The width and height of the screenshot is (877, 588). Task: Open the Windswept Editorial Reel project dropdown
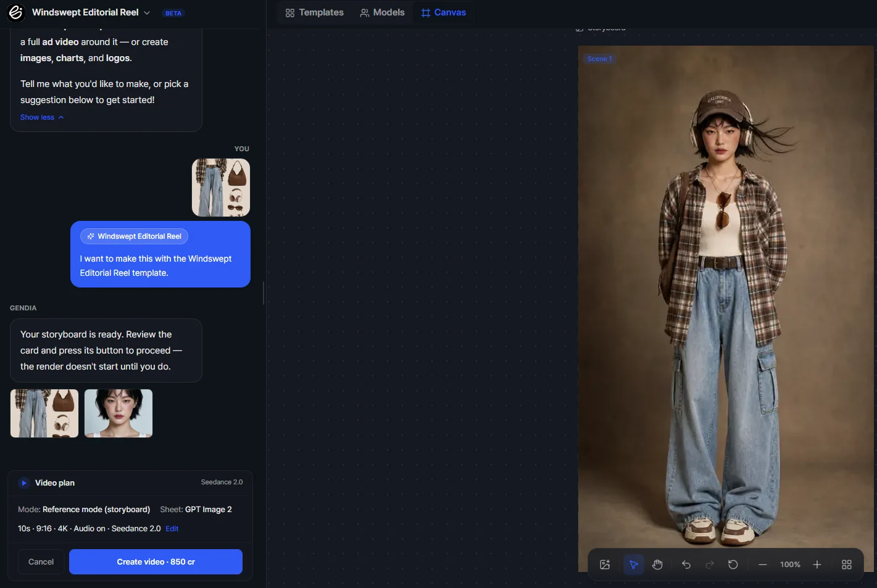[91, 12]
